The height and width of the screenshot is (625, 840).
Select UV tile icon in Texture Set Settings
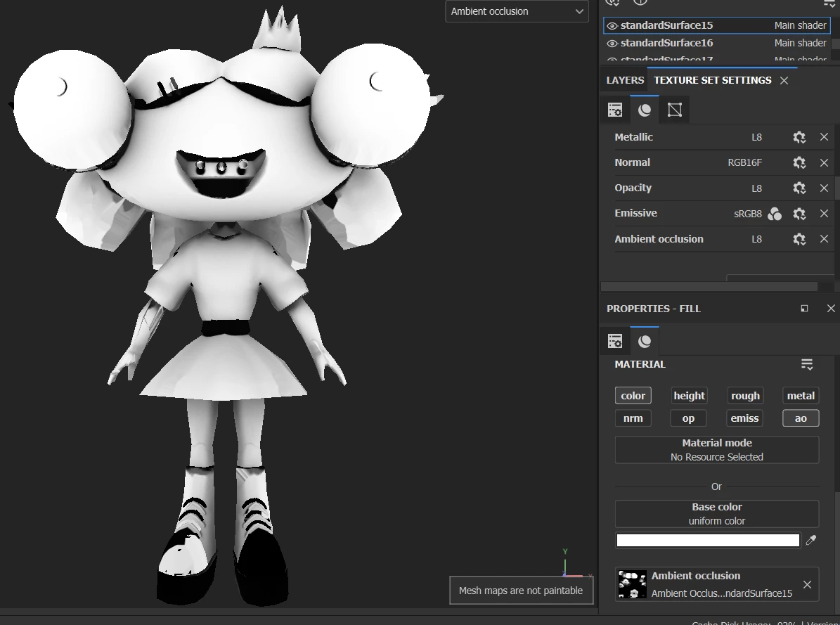tap(675, 110)
